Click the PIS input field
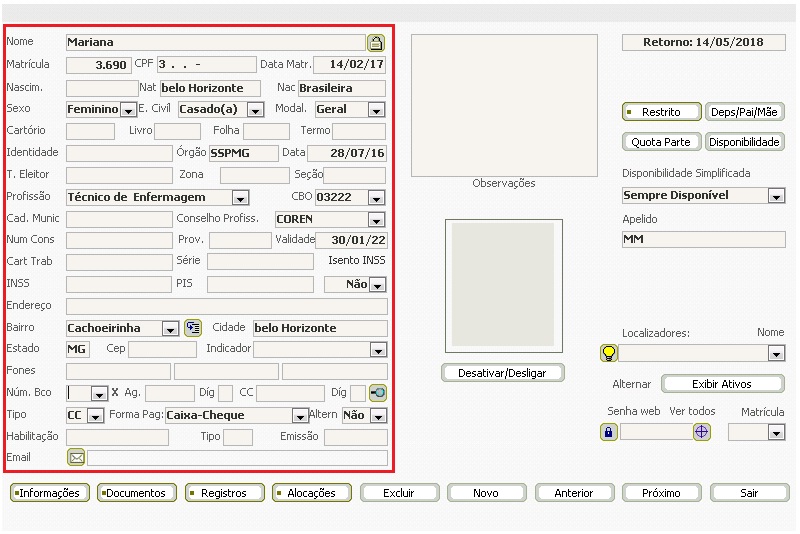The height and width of the screenshot is (534, 800). pos(260,285)
